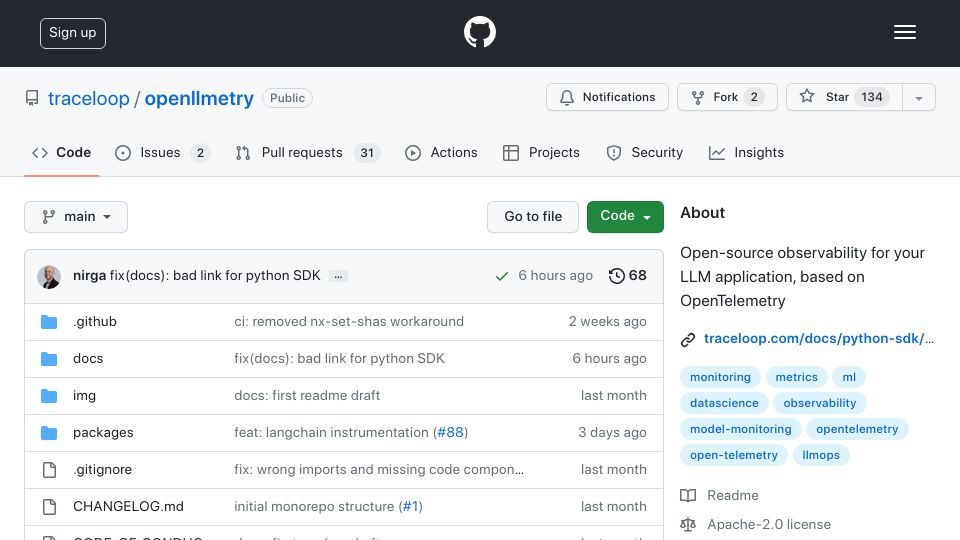The height and width of the screenshot is (540, 960).
Task: Select the observability topic tag
Action: point(820,403)
